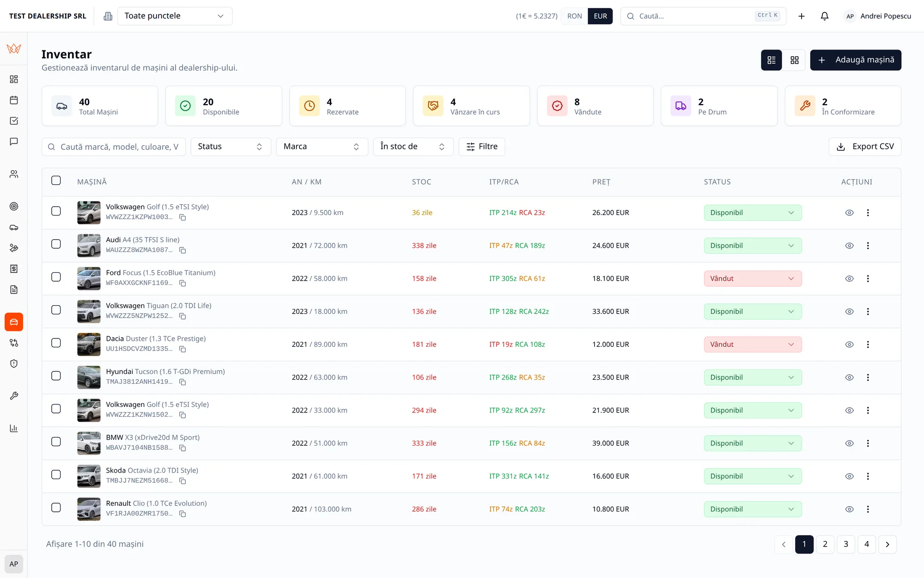Image resolution: width=924 pixels, height=578 pixels.
Task: Go to page 3
Action: [x=846, y=544]
